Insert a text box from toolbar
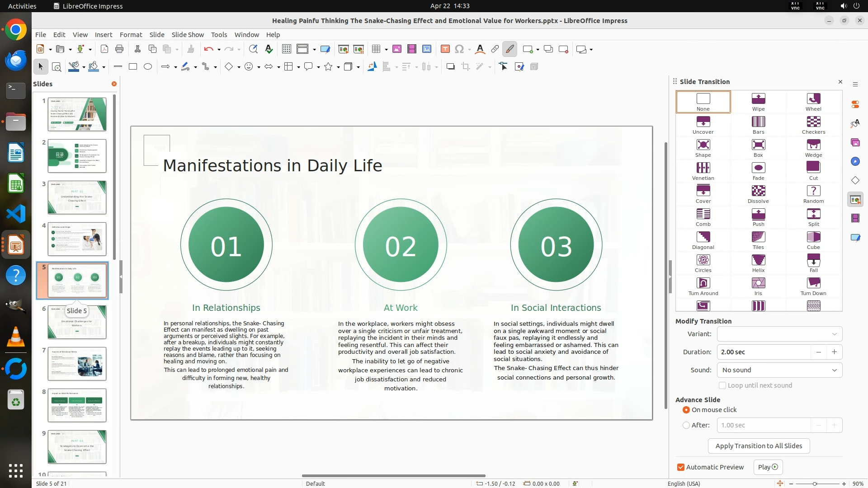868x488 pixels. click(x=445, y=49)
